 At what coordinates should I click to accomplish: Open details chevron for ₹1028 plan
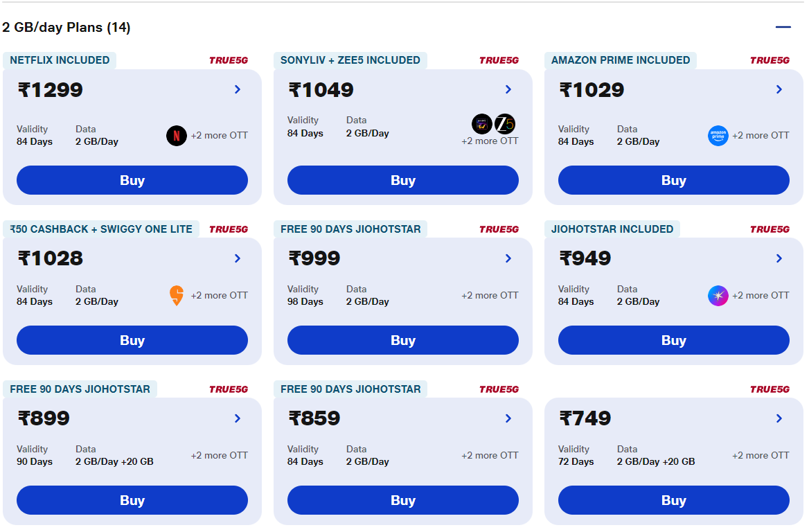238,258
